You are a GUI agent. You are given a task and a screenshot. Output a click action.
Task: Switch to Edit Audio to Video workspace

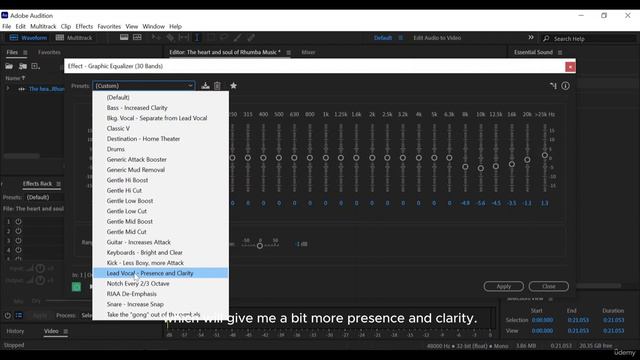[x=437, y=38]
